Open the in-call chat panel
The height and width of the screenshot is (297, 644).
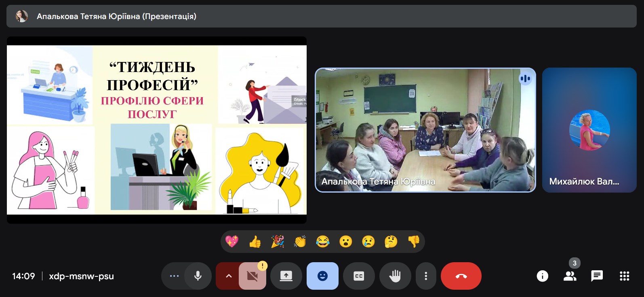pos(597,276)
